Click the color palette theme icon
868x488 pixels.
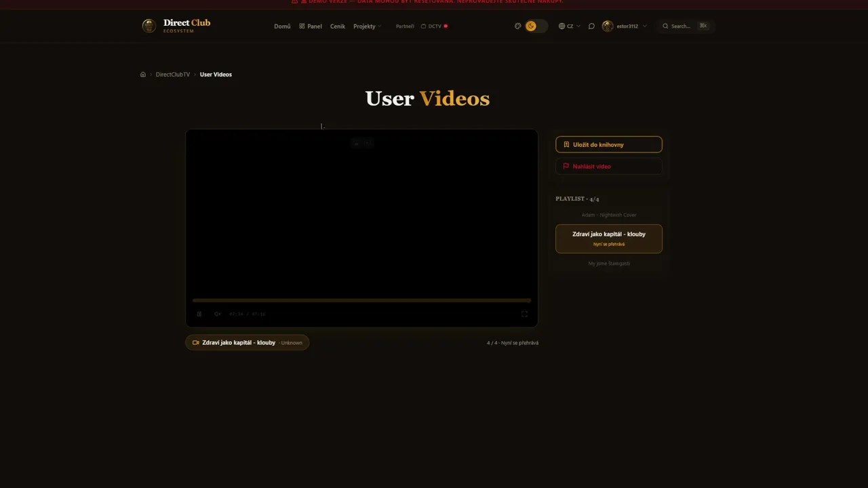[x=517, y=26]
